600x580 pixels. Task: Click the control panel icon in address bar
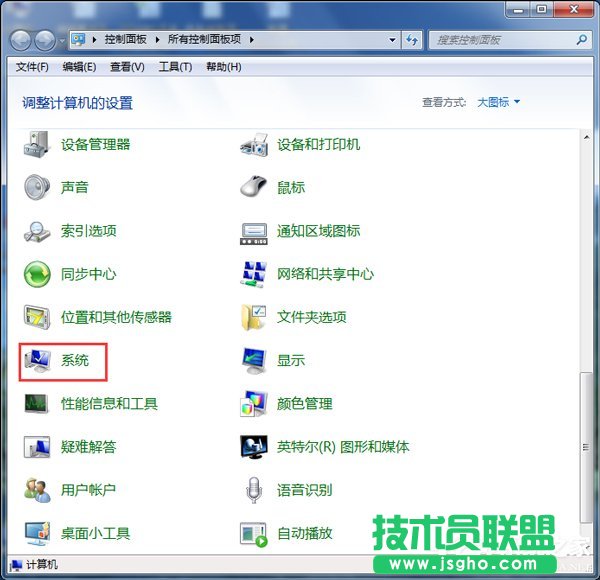click(x=79, y=39)
